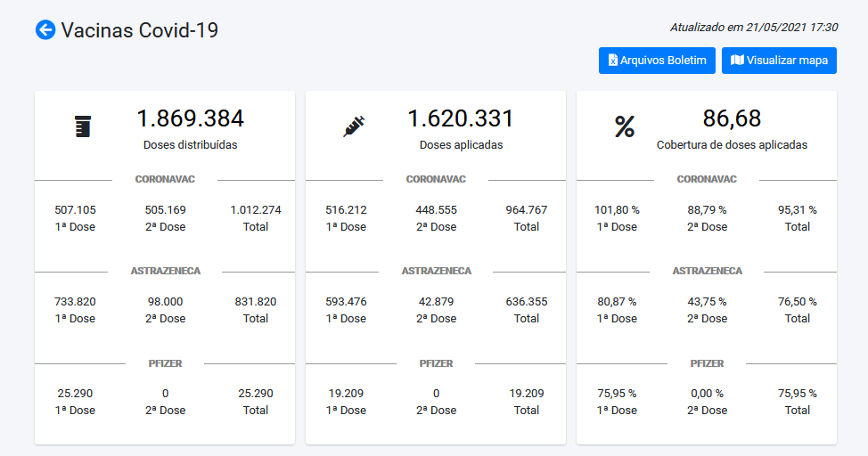Click Pfizer heading in cobertura card
This screenshot has height=456, width=868.
click(707, 363)
